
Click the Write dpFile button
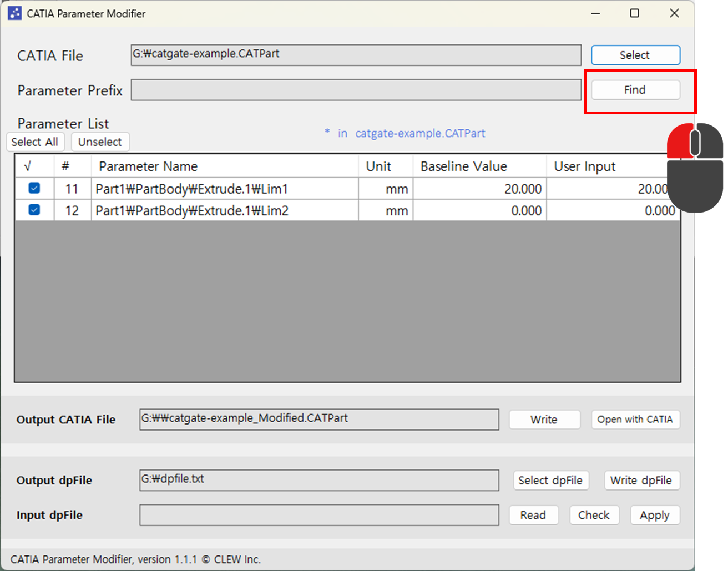click(641, 481)
